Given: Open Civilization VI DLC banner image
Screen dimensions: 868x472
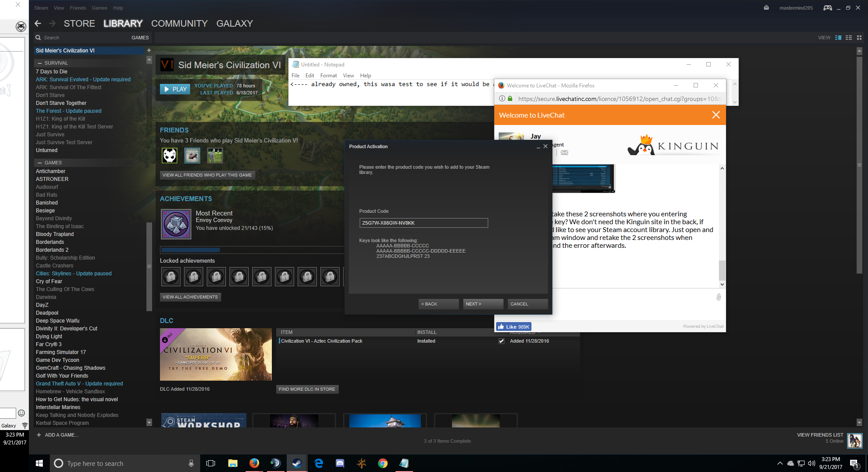Looking at the screenshot, I should (x=216, y=354).
